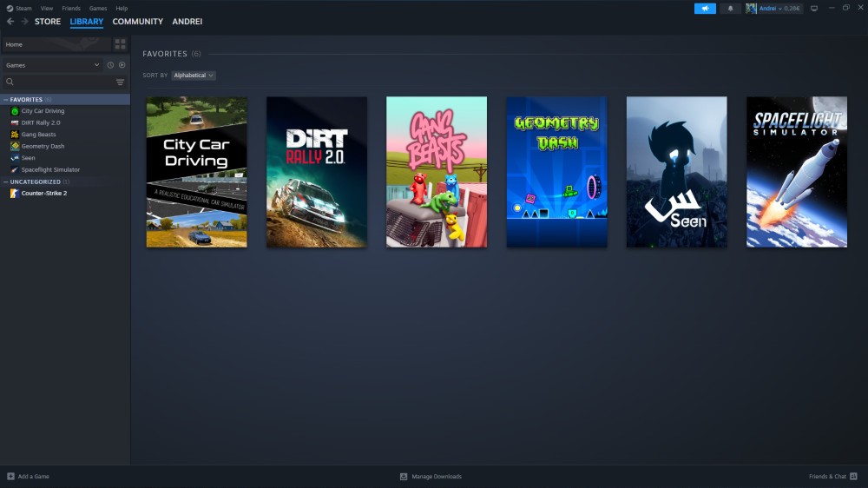
Task: Open the Friends menu
Action: coord(71,9)
